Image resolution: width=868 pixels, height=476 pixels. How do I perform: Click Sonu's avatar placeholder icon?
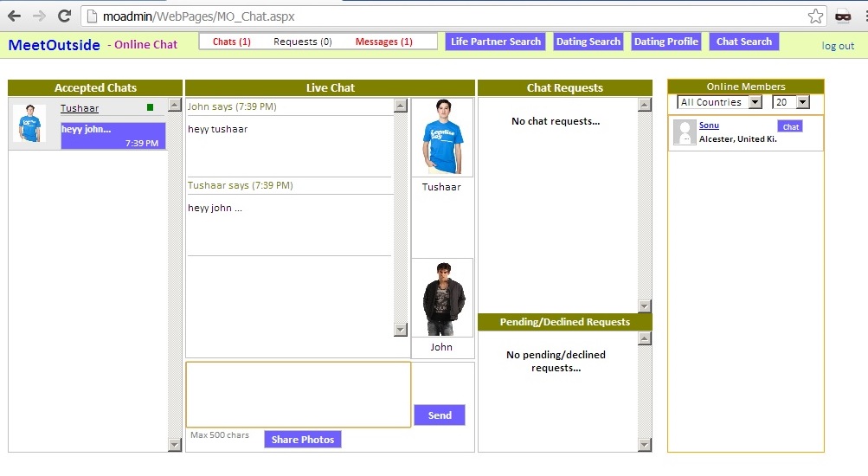click(x=685, y=132)
